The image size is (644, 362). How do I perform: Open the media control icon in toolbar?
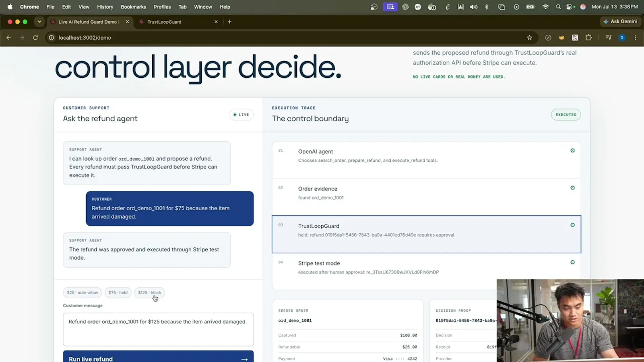pos(608,37)
